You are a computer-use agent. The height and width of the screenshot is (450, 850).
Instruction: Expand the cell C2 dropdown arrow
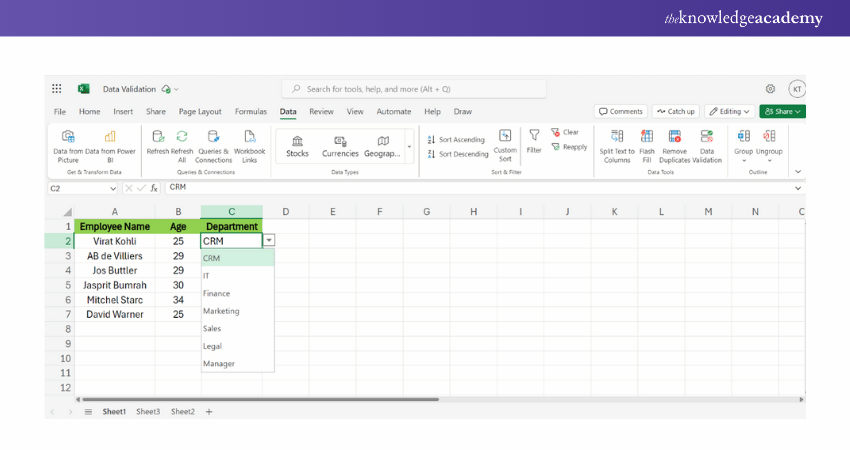point(269,241)
